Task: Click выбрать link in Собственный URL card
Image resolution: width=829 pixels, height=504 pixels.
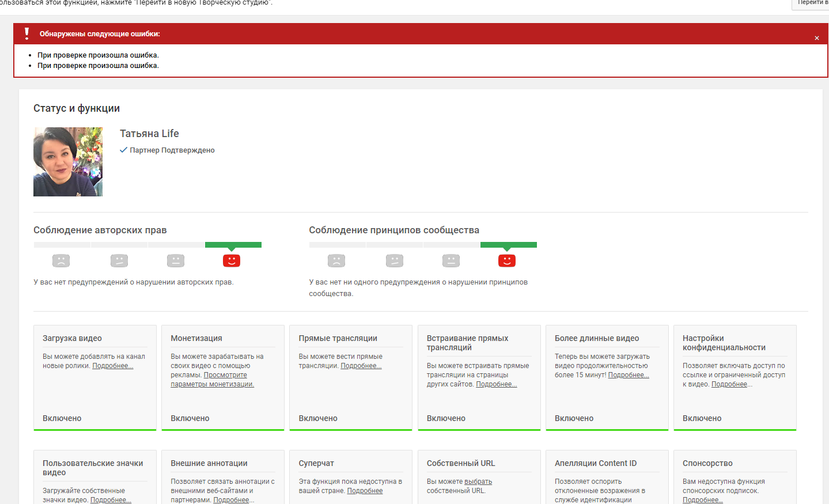Action: tap(478, 482)
